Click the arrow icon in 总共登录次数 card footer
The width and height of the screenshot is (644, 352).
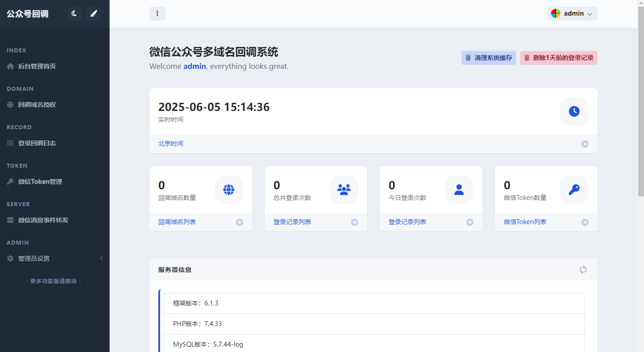point(355,222)
